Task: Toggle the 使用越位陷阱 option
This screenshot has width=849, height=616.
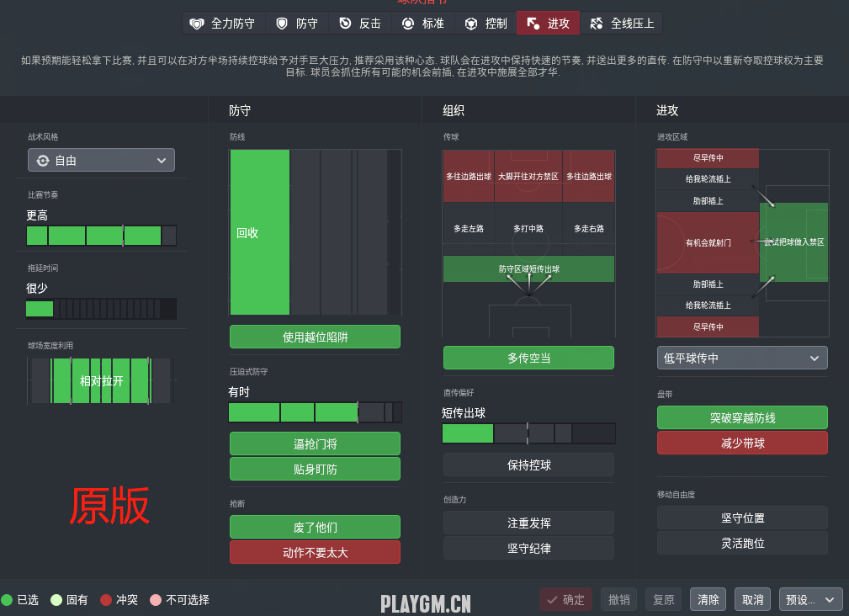Action: (x=315, y=337)
